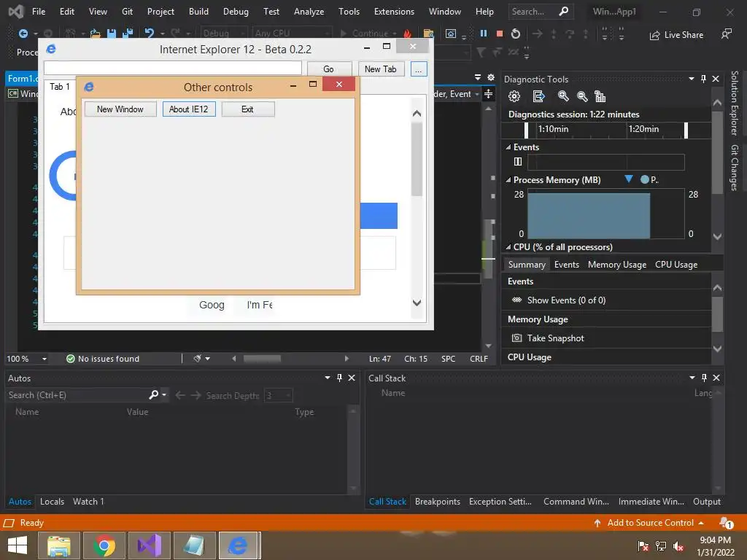The height and width of the screenshot is (560, 747).
Task: Click Exit button in Other controls
Action: [x=248, y=109]
